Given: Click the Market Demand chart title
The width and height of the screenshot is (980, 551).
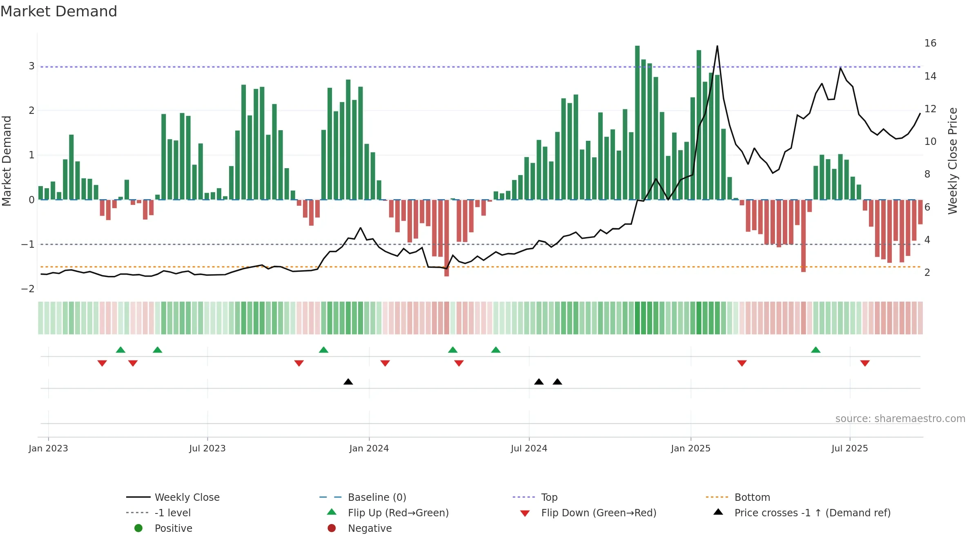Looking at the screenshot, I should click(x=59, y=11).
